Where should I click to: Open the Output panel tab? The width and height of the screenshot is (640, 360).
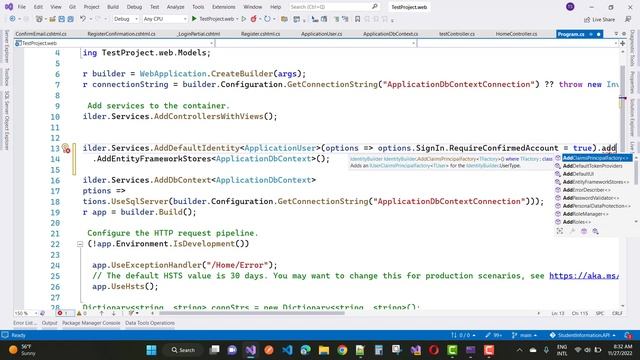[49, 323]
